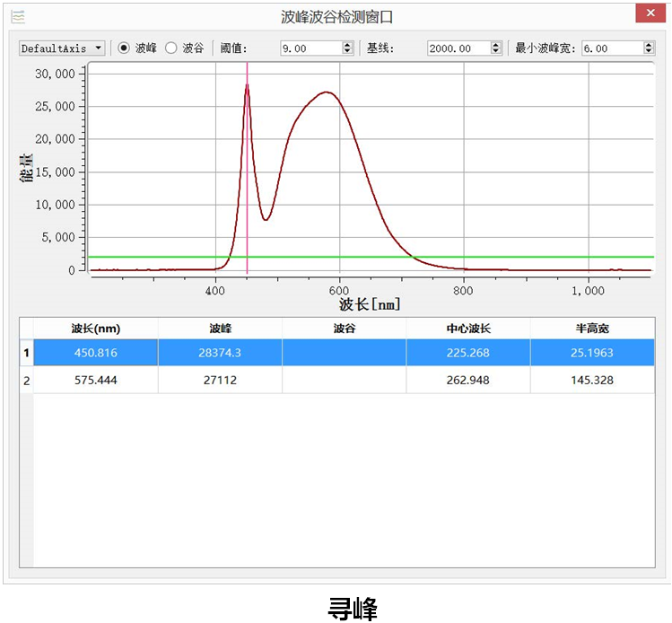Screen dimensions: 672x623
Task: Click the 中心波长 column header
Action: tap(468, 329)
